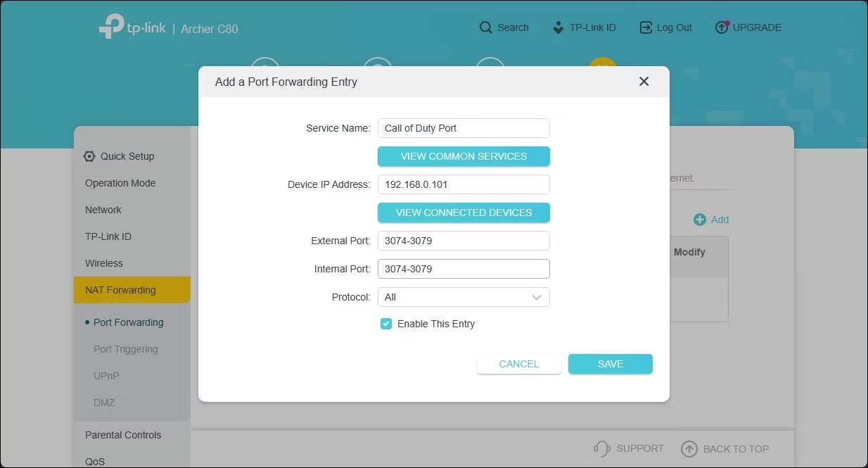Select NAT Forwarding in the sidebar
This screenshot has width=868, height=468.
120,290
